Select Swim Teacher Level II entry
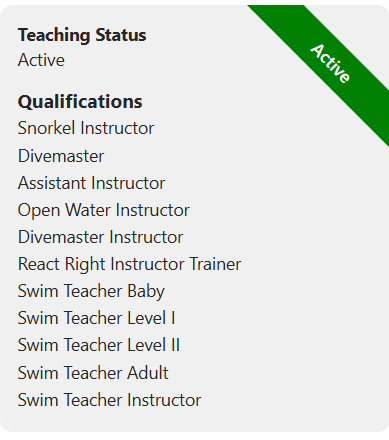Viewport: 389px width, 440px height. 99,345
